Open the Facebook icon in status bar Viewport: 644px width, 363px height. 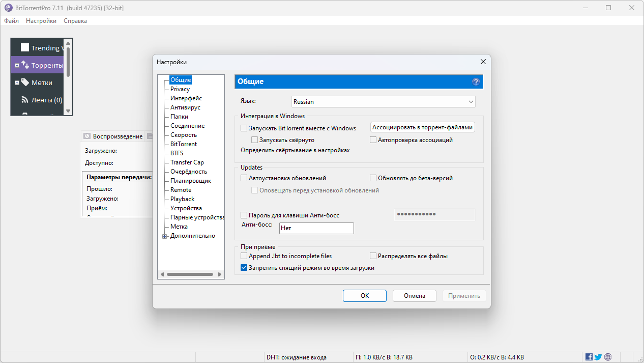click(589, 357)
